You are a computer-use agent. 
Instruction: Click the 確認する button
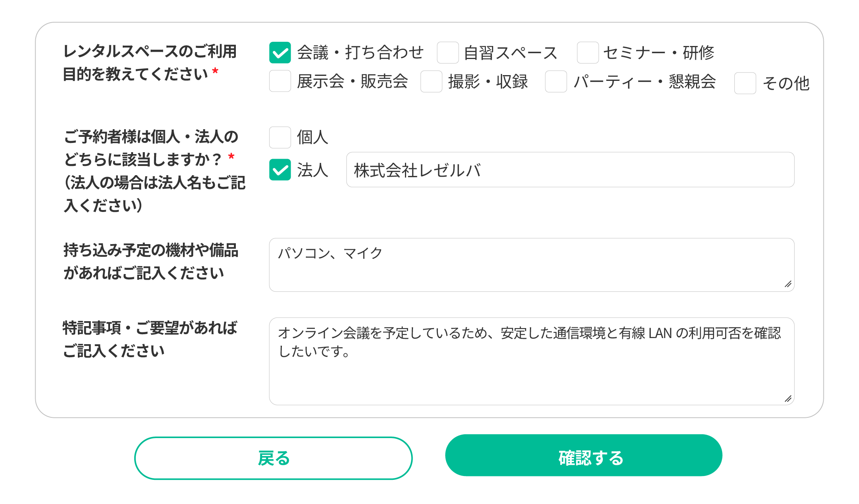click(583, 455)
